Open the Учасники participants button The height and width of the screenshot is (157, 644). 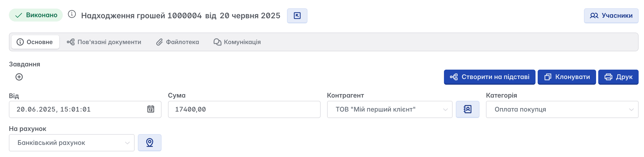click(611, 16)
